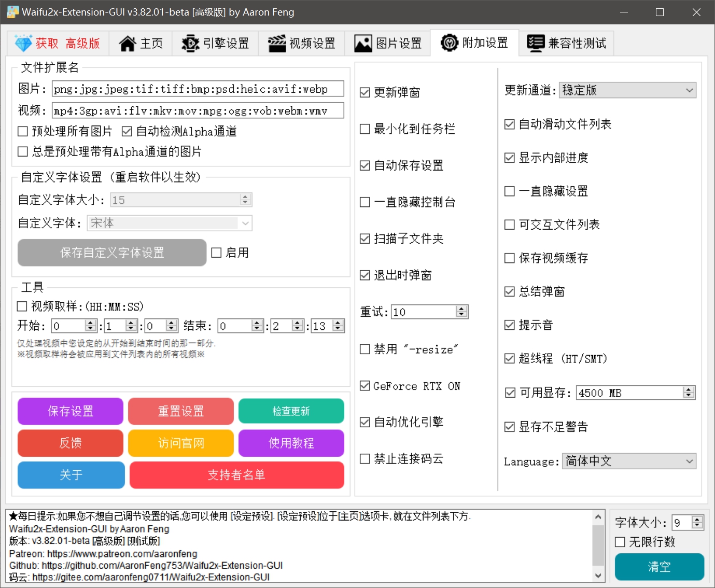The width and height of the screenshot is (715, 588).
Task: Click the 关于 button
Action: 71,475
